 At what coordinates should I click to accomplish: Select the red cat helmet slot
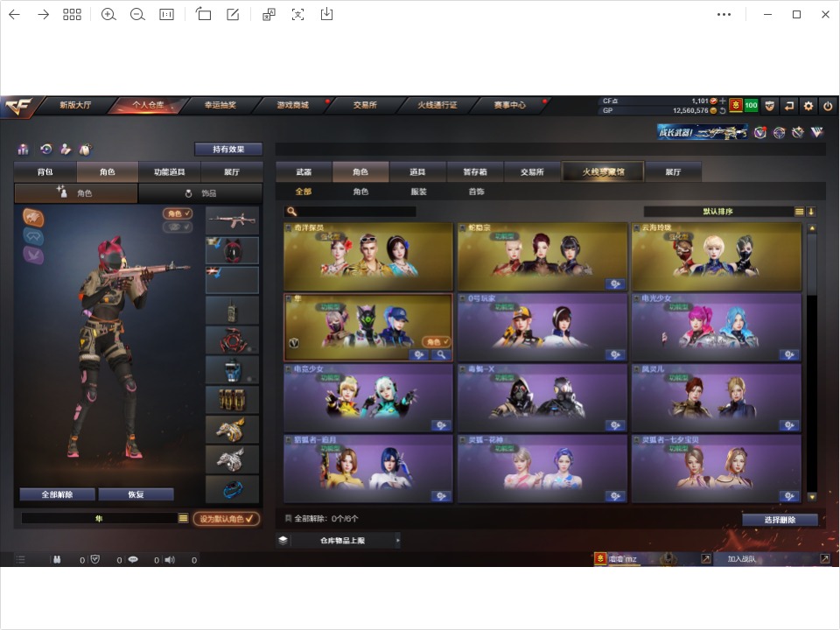click(232, 250)
